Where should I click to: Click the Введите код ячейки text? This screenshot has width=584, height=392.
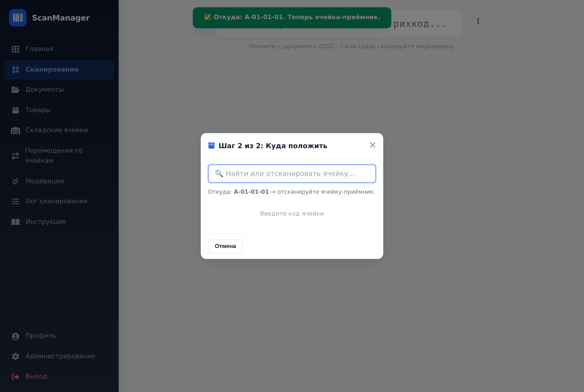pyautogui.click(x=292, y=214)
